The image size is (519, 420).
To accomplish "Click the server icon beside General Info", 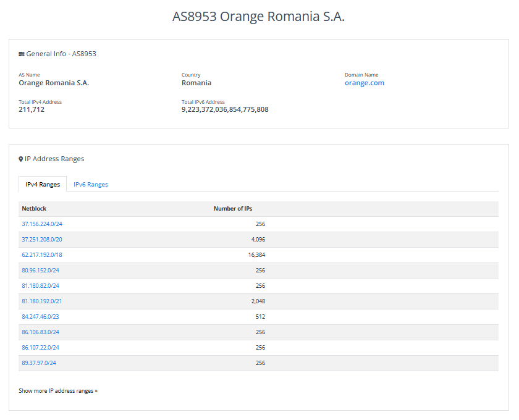I will click(x=22, y=54).
